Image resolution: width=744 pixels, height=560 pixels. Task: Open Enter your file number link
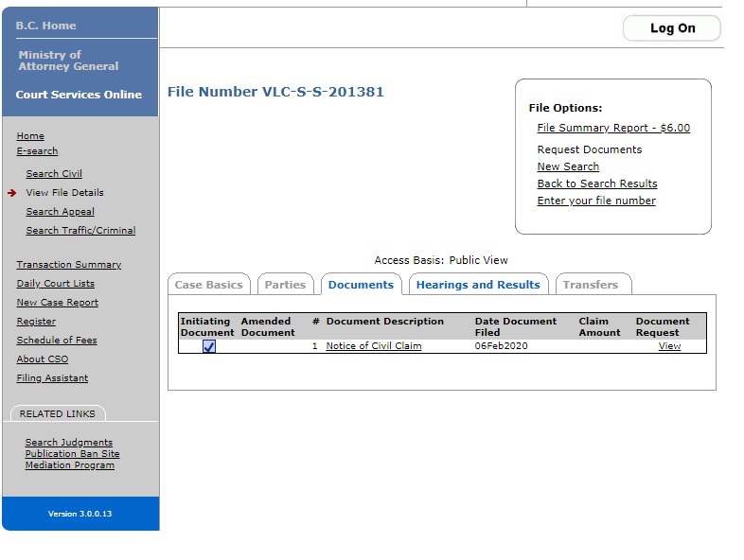(596, 201)
